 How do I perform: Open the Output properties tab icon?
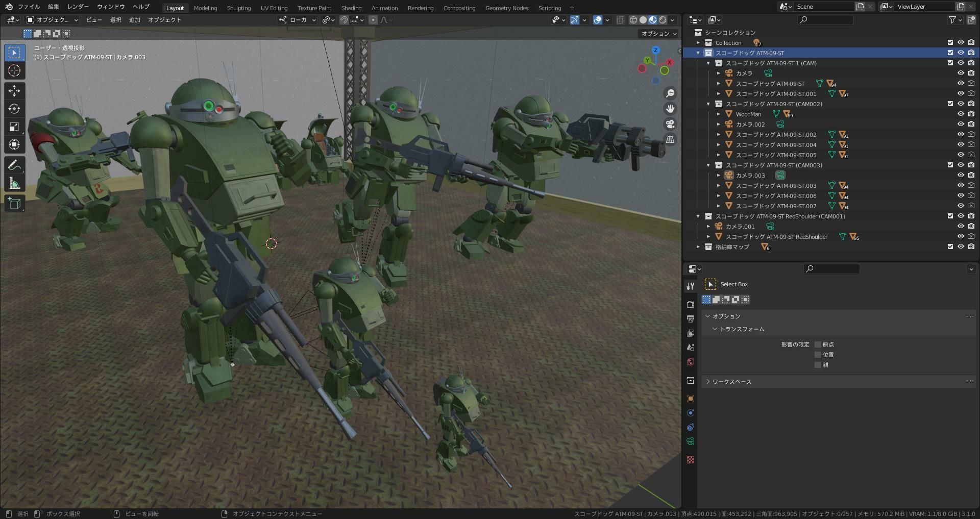691,318
